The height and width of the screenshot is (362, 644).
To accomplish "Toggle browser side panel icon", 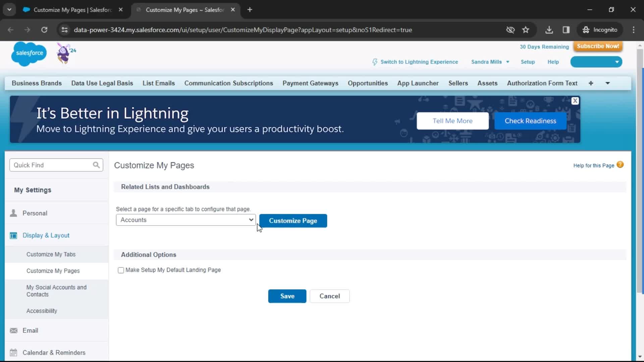I will point(566,30).
